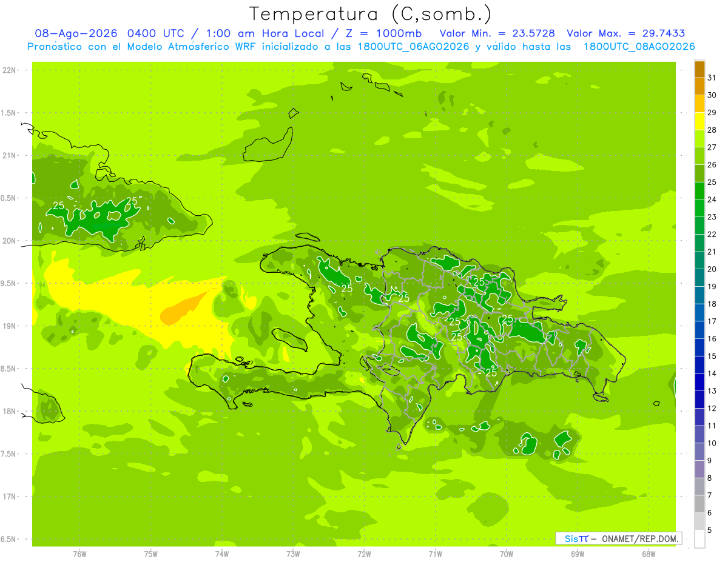Viewport: 728px width, 562px height.
Task: Click the '1.5N' latitude label
Action: pos(9,113)
